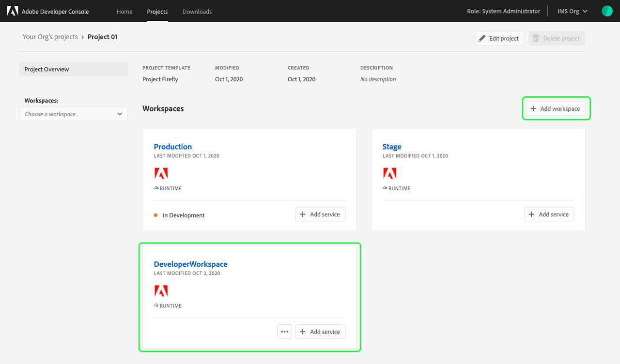Viewport: 620px width, 364px height.
Task: Open the Choose a workspace dropdown
Action: pyautogui.click(x=74, y=114)
